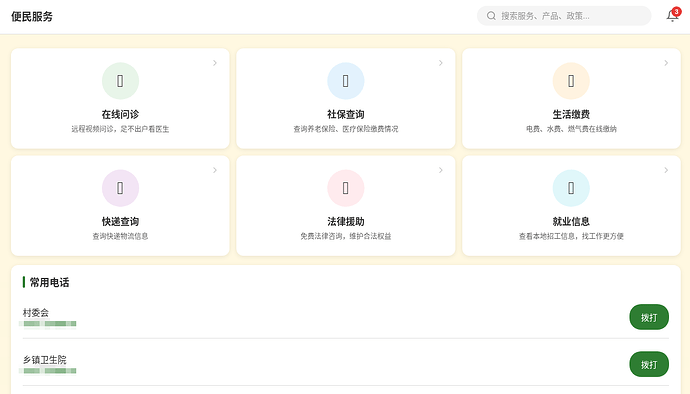This screenshot has height=394, width=690.
Task: Select the 村委会 contact name
Action: 36,313
